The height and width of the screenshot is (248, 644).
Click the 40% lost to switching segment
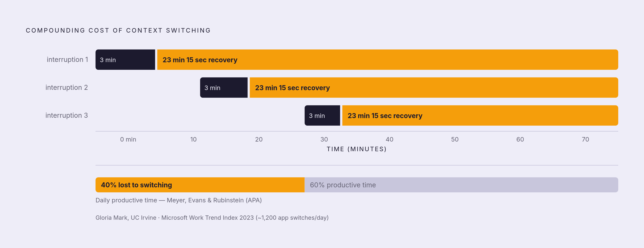(x=200, y=185)
